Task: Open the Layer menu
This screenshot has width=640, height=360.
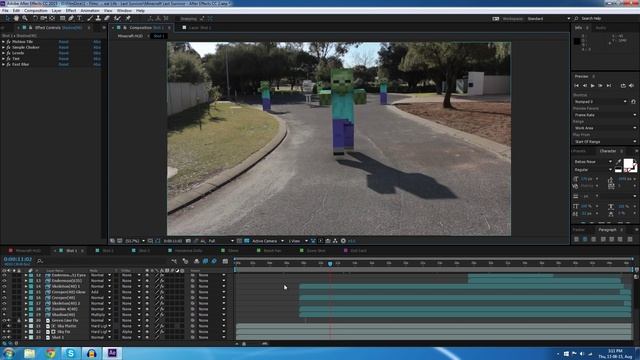Action: point(57,11)
